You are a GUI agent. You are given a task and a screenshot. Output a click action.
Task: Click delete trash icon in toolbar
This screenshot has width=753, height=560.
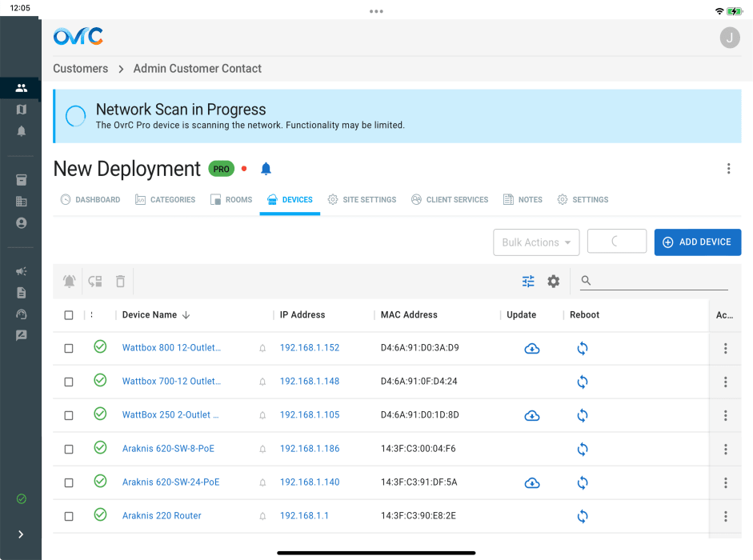[x=120, y=281]
